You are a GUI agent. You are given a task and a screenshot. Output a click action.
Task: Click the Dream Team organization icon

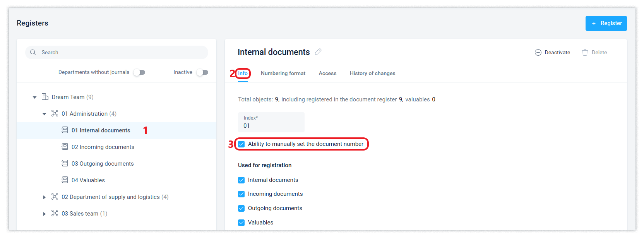45,97
